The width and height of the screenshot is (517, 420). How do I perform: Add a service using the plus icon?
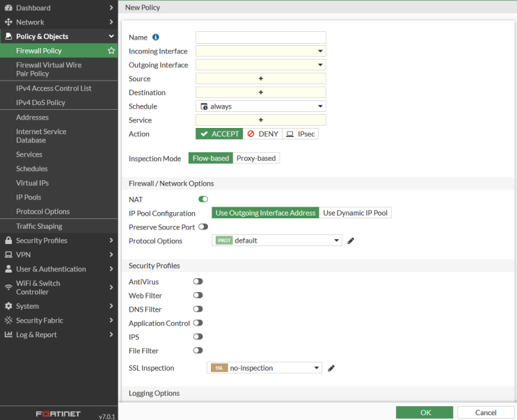261,120
